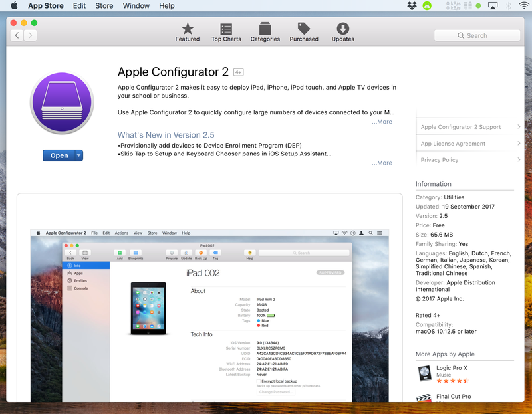Open the Edit menu

[x=79, y=5]
